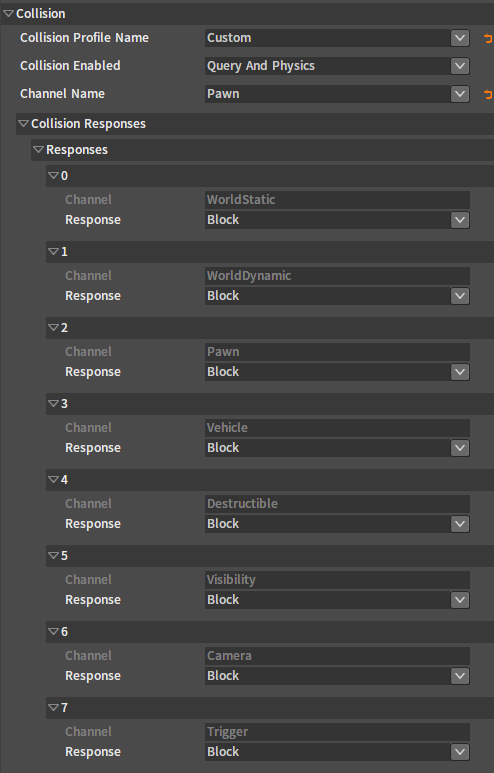Open the Destructible response dropdown
Viewport: 494px width, 773px height.
click(x=337, y=524)
